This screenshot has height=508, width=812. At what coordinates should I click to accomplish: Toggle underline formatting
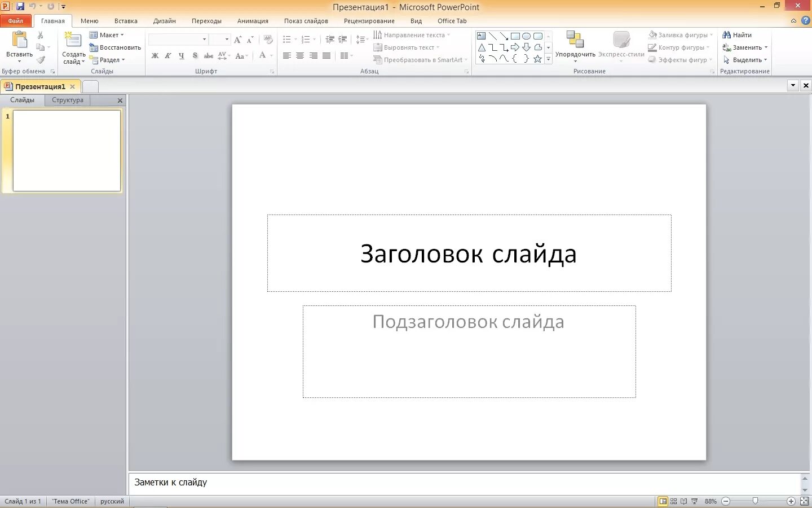pos(182,56)
